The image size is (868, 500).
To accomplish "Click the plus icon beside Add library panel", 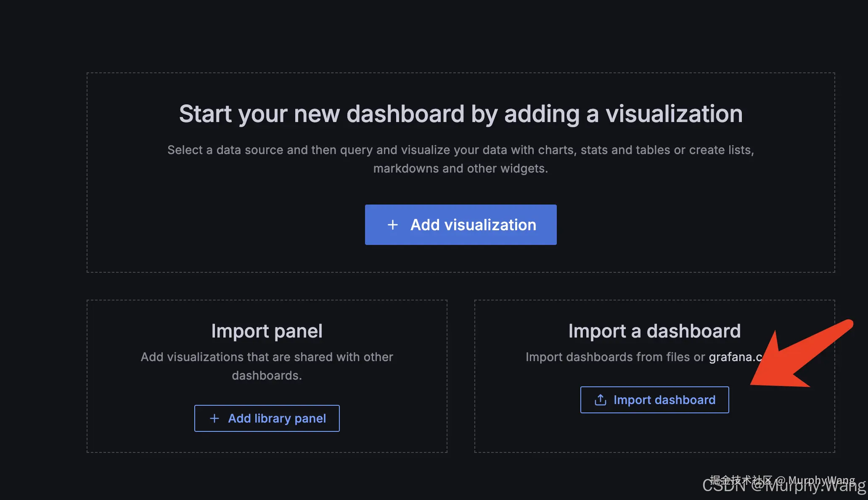I will point(214,418).
